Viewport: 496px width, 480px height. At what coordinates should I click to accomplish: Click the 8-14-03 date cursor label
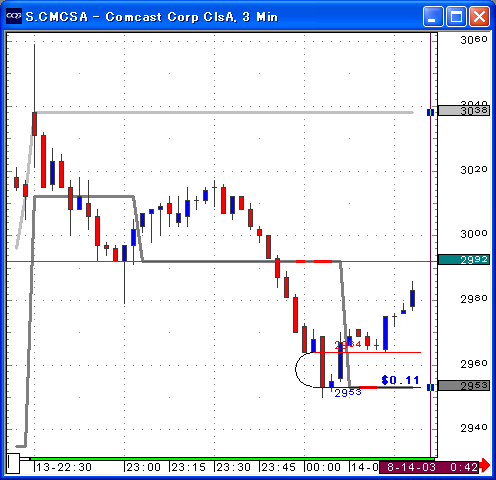point(411,467)
